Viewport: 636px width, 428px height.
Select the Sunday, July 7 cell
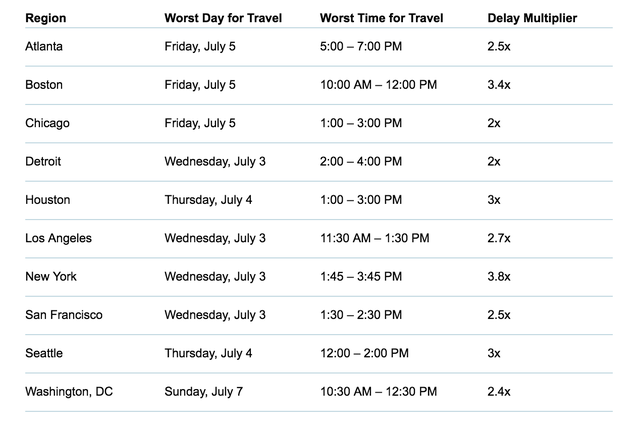coord(204,392)
